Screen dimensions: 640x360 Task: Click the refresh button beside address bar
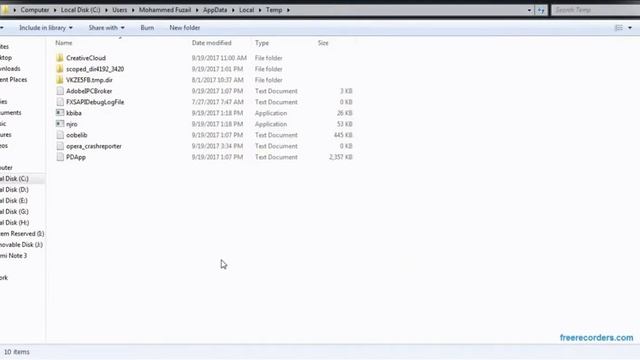(x=541, y=10)
